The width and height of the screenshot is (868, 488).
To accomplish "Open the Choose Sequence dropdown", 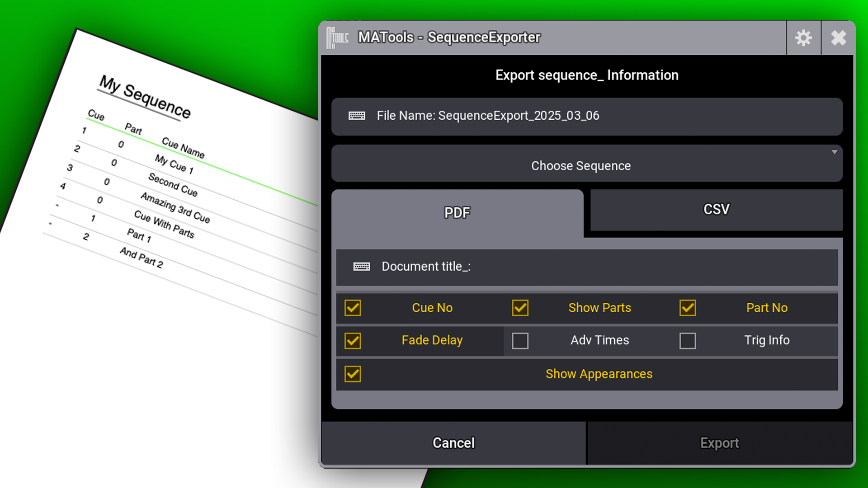I will click(x=587, y=164).
